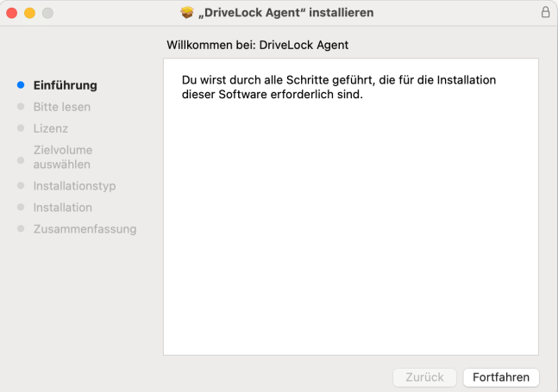Minimize window with the yellow button
The image size is (558, 392).
click(29, 13)
